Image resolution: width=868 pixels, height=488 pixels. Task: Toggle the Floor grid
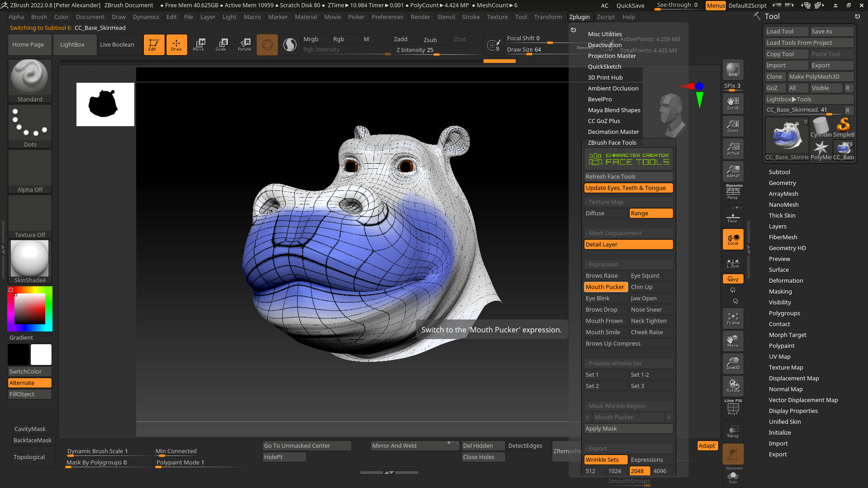(733, 217)
